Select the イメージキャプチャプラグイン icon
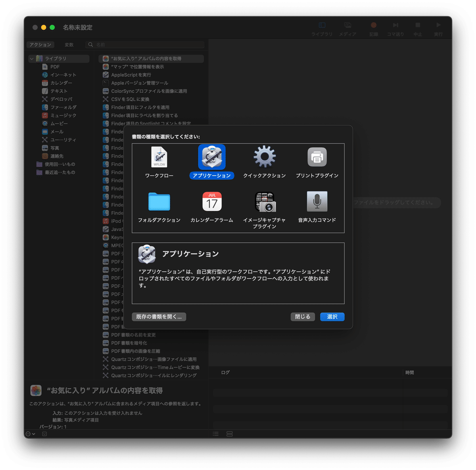Screen dimensions: 476x470 tap(265, 202)
